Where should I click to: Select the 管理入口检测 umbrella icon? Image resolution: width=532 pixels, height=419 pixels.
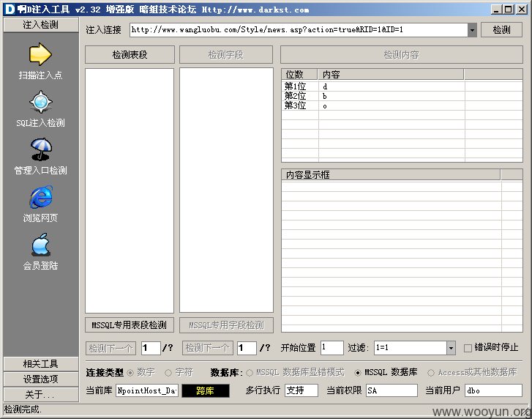(x=41, y=149)
